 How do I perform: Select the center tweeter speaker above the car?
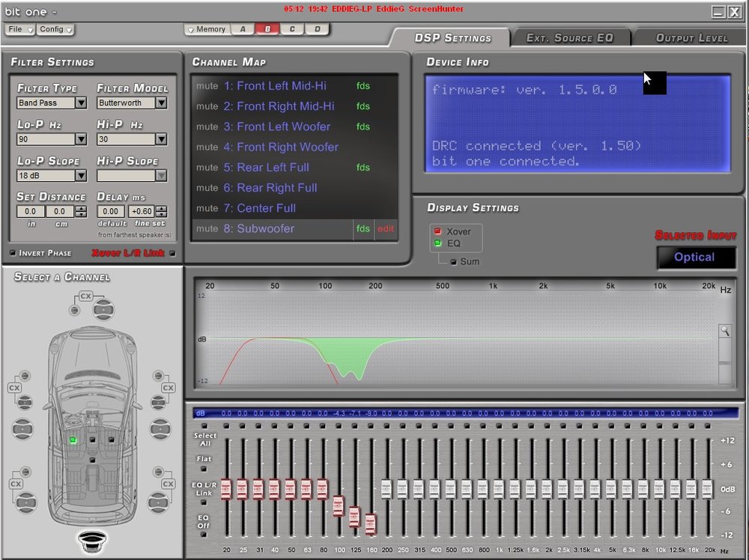pos(74,310)
